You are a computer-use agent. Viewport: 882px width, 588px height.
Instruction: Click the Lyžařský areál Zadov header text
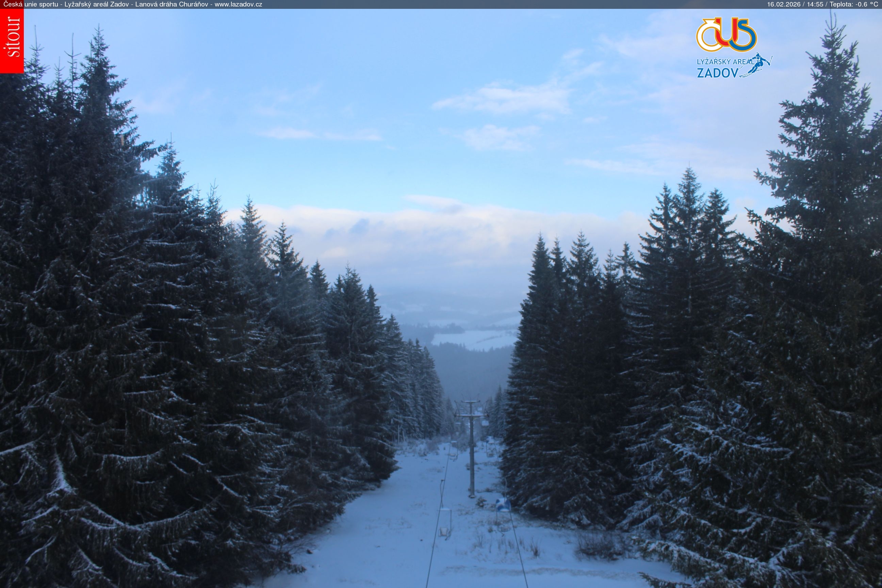pyautogui.click(x=97, y=4)
